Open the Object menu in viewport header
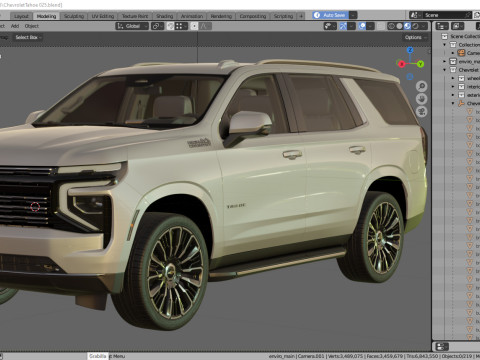This screenshot has width=480, height=360. pos(32,26)
